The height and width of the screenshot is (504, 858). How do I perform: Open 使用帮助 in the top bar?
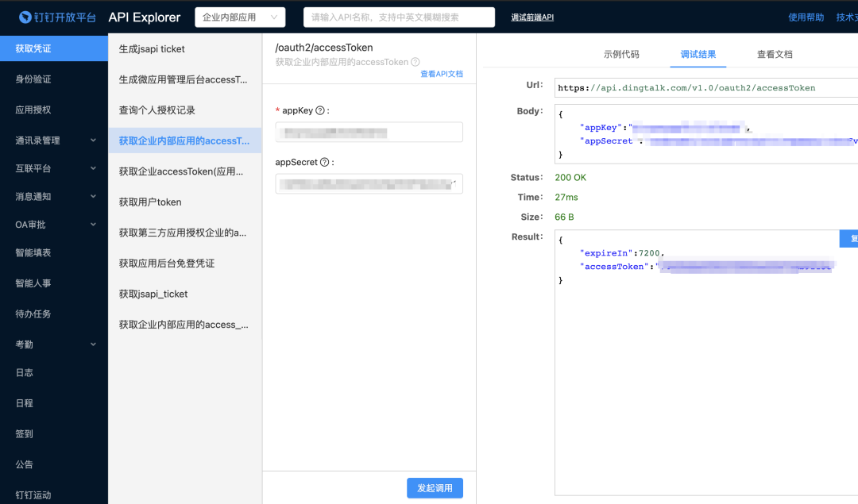(x=806, y=17)
